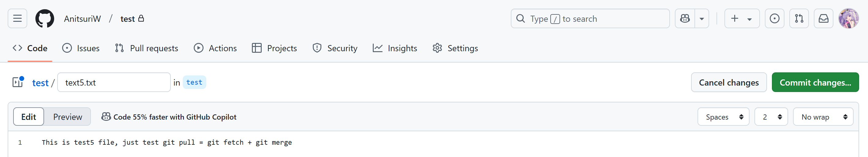Click the Commit changes button

815,82
